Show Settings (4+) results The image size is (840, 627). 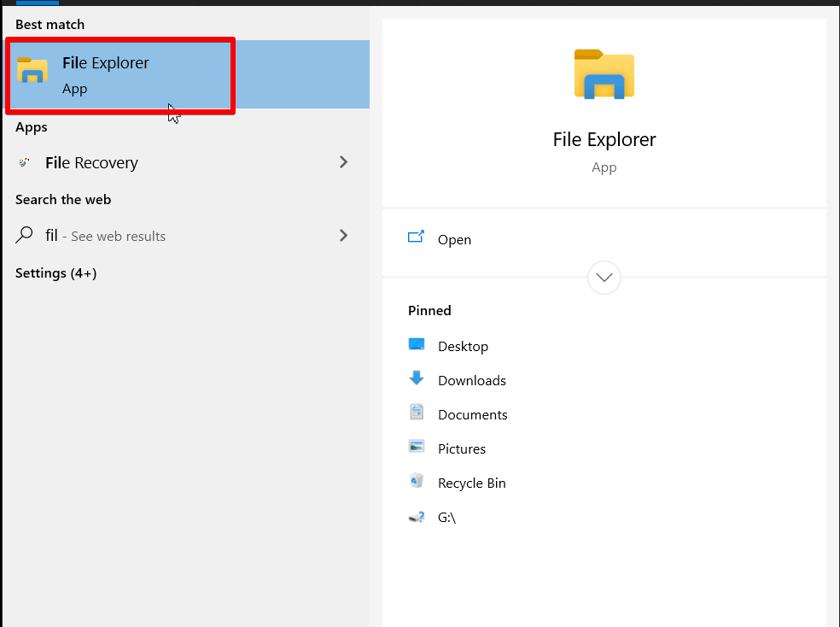pos(55,273)
